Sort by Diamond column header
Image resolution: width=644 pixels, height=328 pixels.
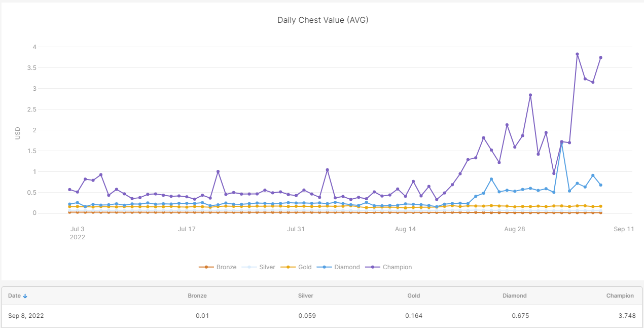514,296
